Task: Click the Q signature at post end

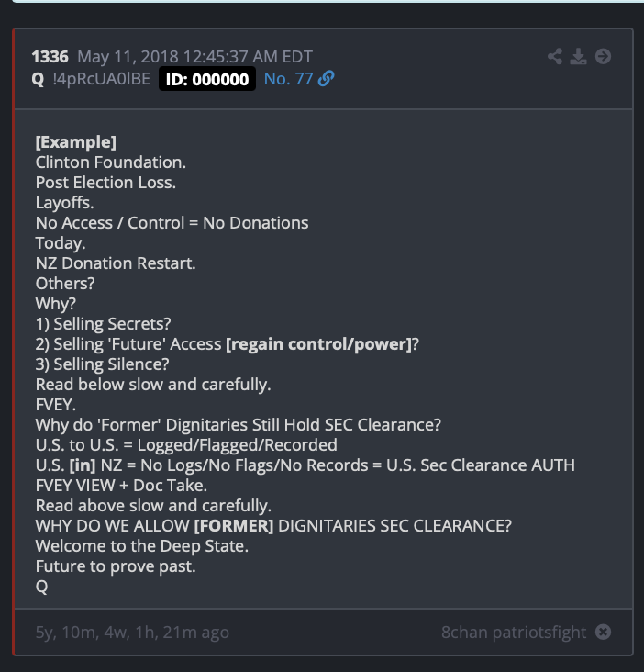Action: click(41, 587)
